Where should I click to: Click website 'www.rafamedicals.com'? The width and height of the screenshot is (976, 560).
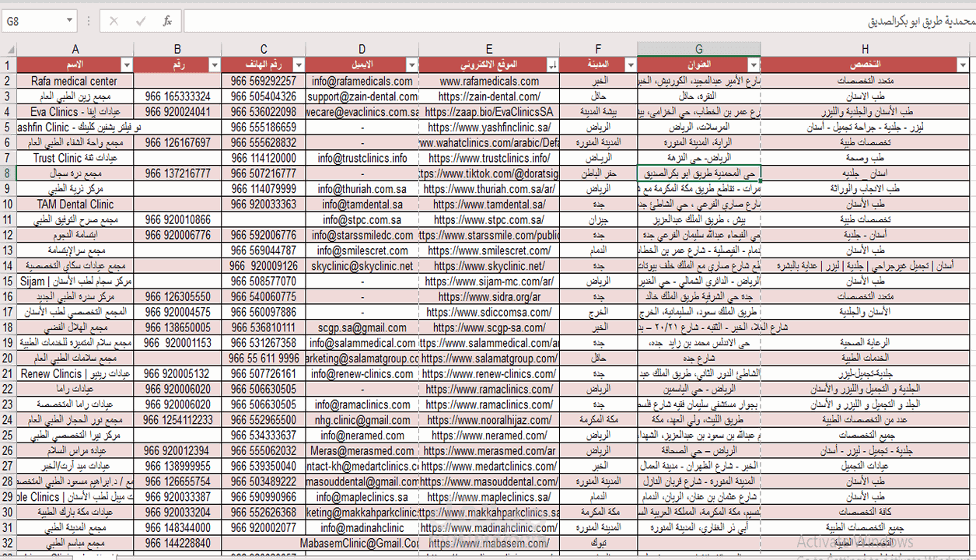pos(489,81)
